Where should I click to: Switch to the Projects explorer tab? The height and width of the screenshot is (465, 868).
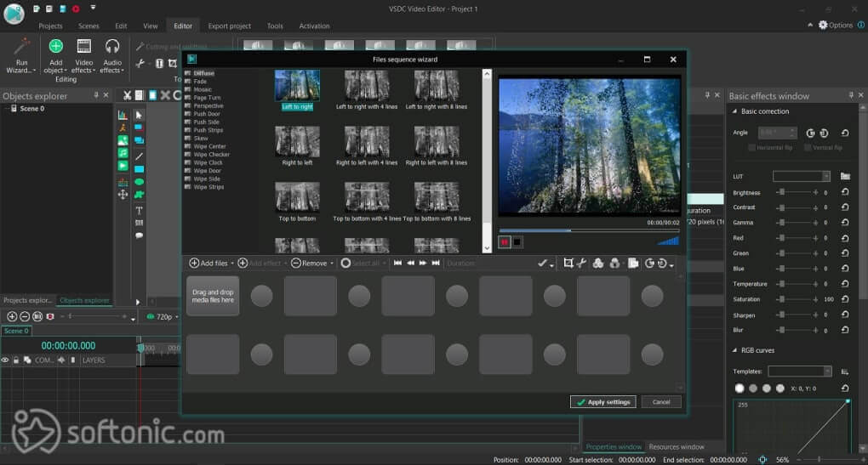pyautogui.click(x=27, y=300)
